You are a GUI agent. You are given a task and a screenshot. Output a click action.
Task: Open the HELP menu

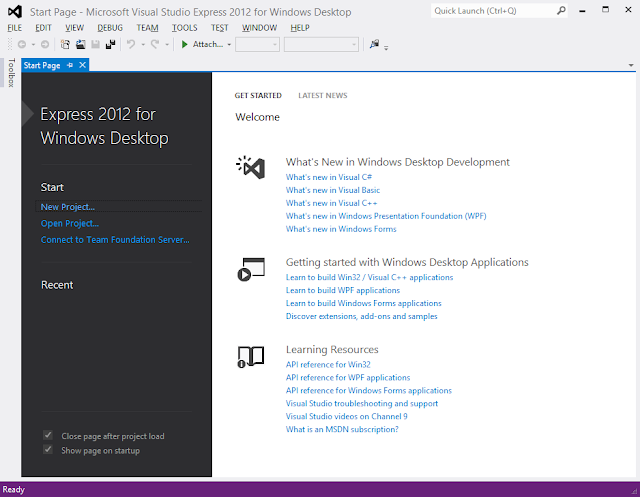coord(300,28)
